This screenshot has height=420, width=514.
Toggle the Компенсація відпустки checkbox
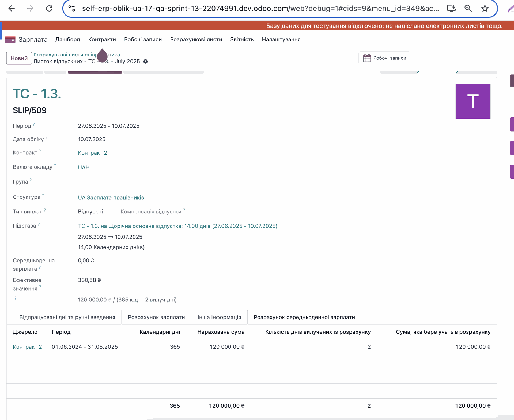[115, 212]
